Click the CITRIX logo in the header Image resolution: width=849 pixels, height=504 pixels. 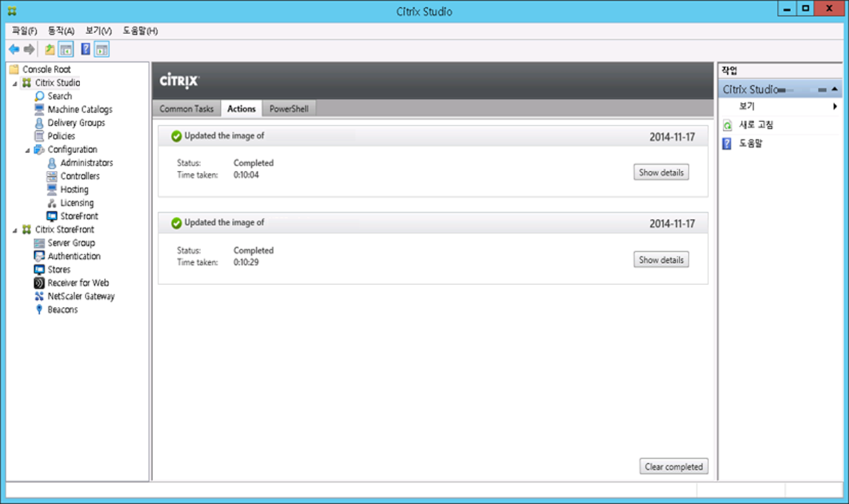coord(179,81)
